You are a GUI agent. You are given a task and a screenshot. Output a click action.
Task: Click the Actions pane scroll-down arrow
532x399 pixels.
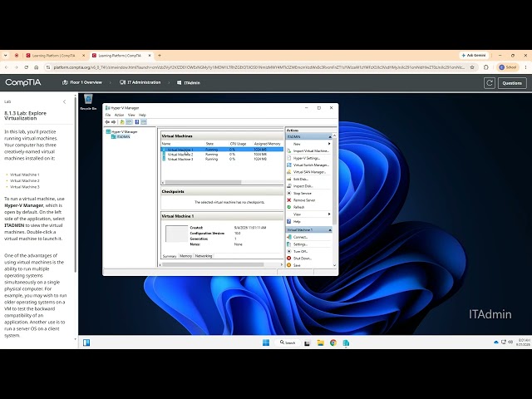334,265
